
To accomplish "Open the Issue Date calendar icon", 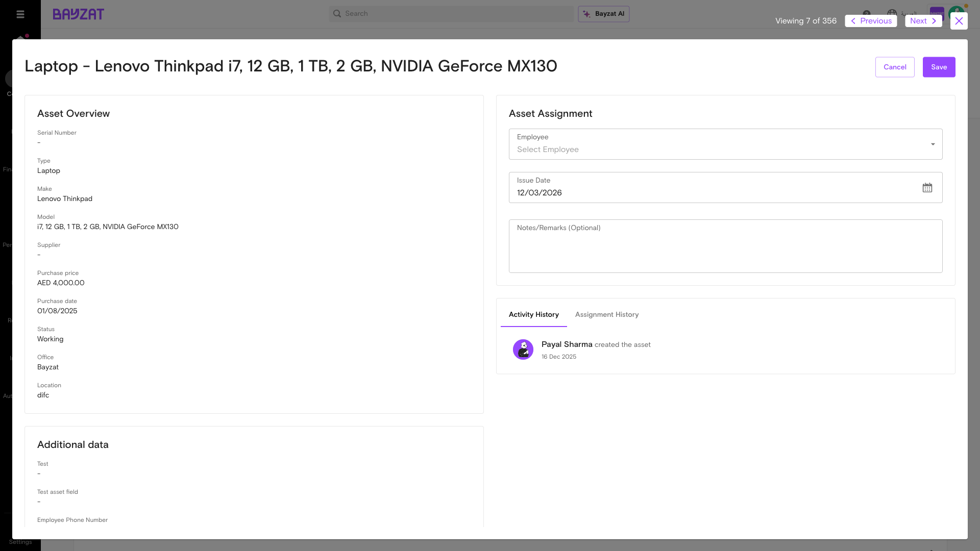I will click(x=927, y=188).
